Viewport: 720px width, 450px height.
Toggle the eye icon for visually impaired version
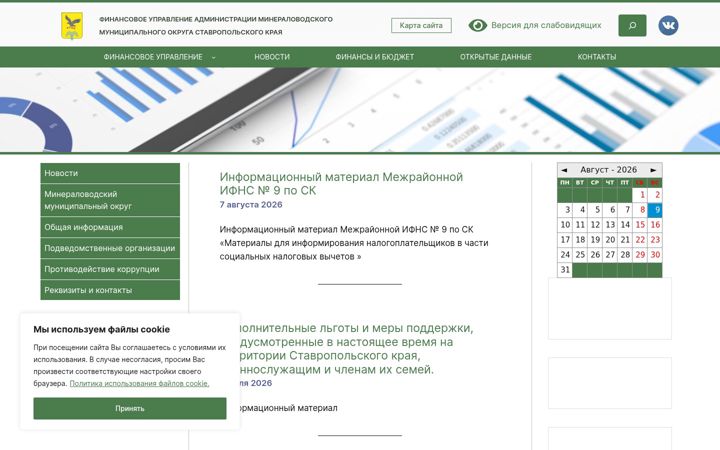tap(478, 25)
